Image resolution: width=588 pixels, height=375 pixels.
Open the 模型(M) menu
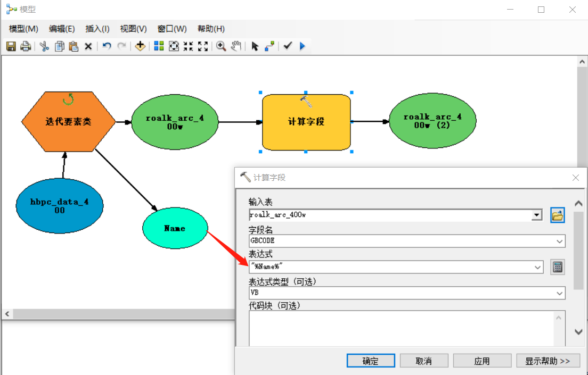click(23, 29)
